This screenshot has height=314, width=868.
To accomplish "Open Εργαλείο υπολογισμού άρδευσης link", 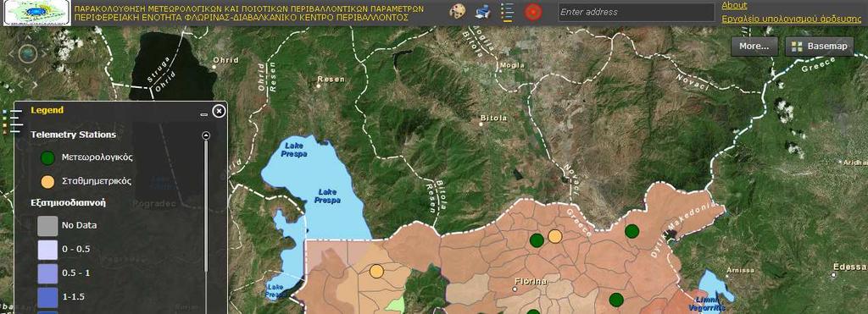I will [x=791, y=19].
